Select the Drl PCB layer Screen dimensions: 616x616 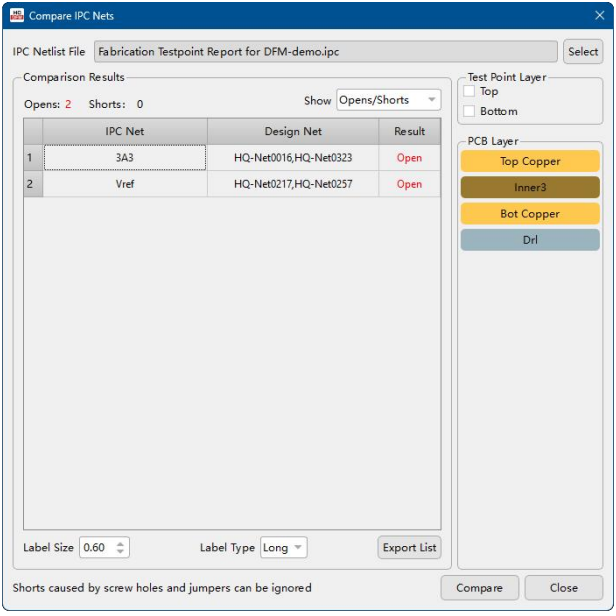click(530, 240)
